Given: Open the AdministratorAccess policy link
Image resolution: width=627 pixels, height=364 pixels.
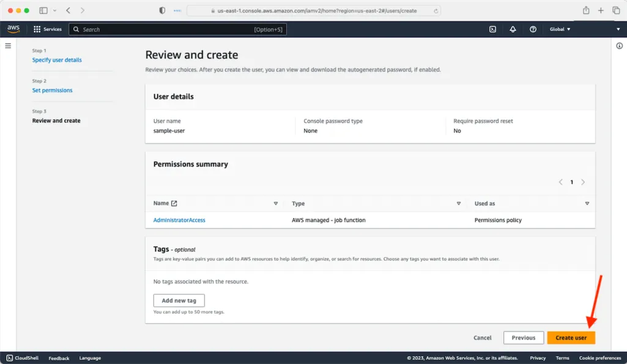Looking at the screenshot, I should [179, 220].
